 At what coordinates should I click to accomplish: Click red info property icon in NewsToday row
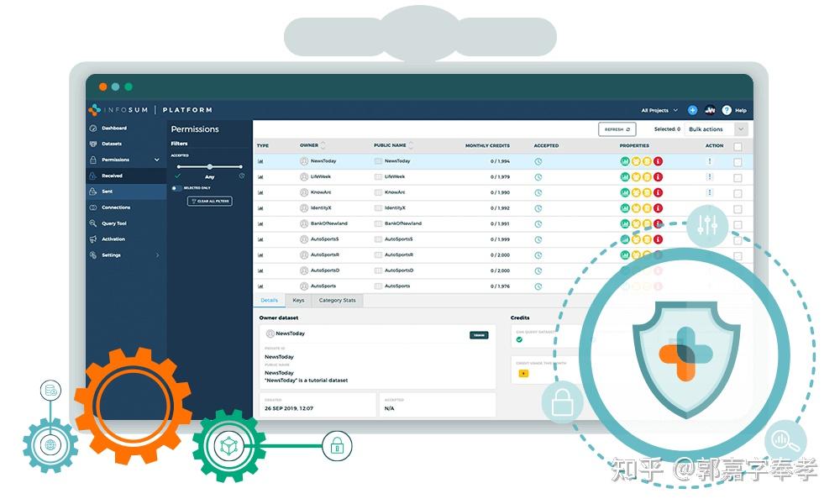point(658,161)
